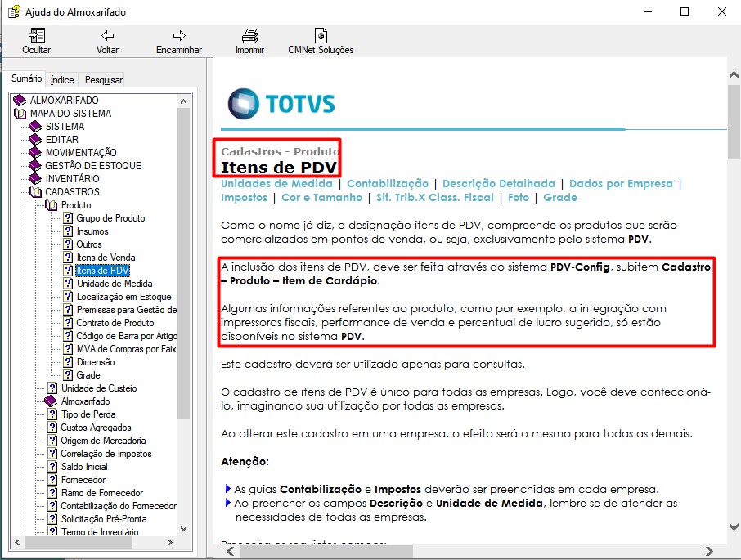Viewport: 741px width, 560px height.
Task: Maximize the Ajuda do Almoxarifado window
Action: point(685,11)
